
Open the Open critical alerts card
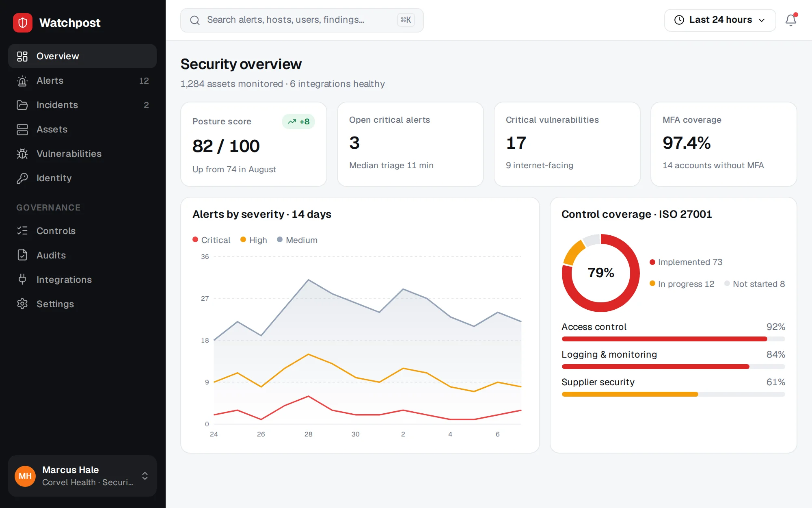click(410, 144)
